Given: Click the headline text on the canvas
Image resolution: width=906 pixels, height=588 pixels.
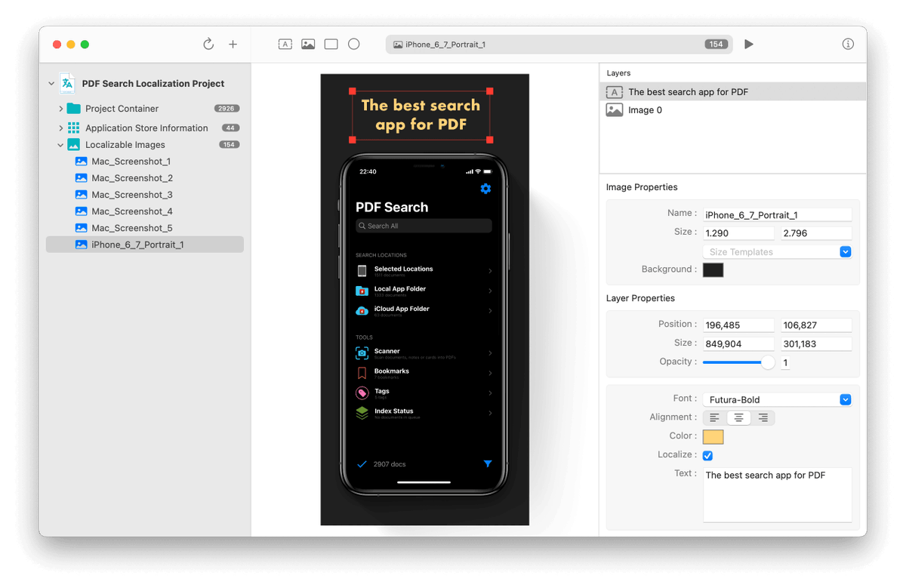Looking at the screenshot, I should click(421, 115).
